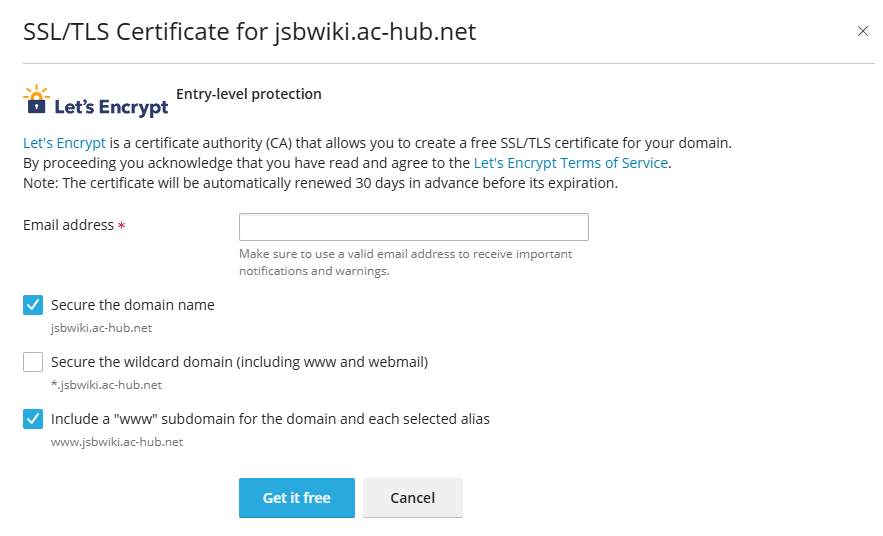Click the Include a "www" subdomain label text

[x=270, y=419]
